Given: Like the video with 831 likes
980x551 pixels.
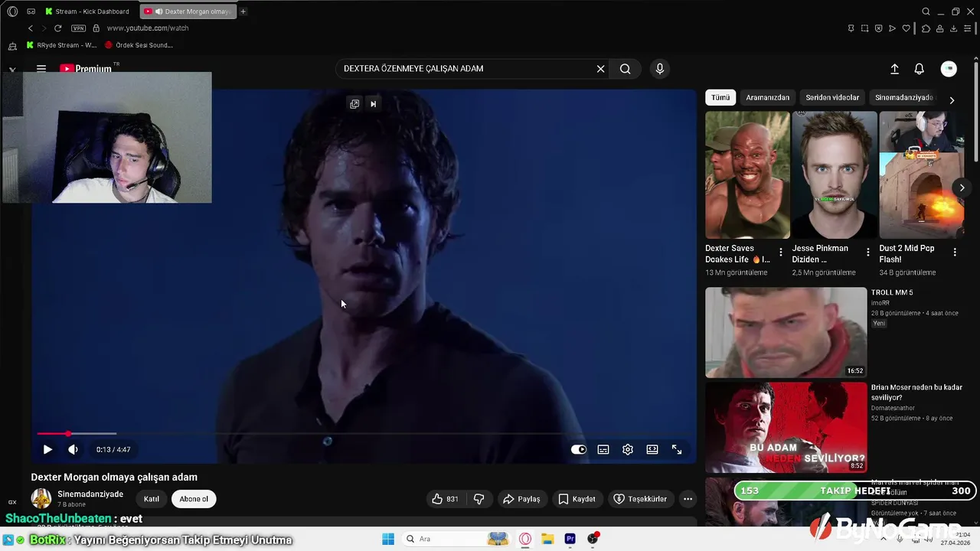Looking at the screenshot, I should point(446,499).
